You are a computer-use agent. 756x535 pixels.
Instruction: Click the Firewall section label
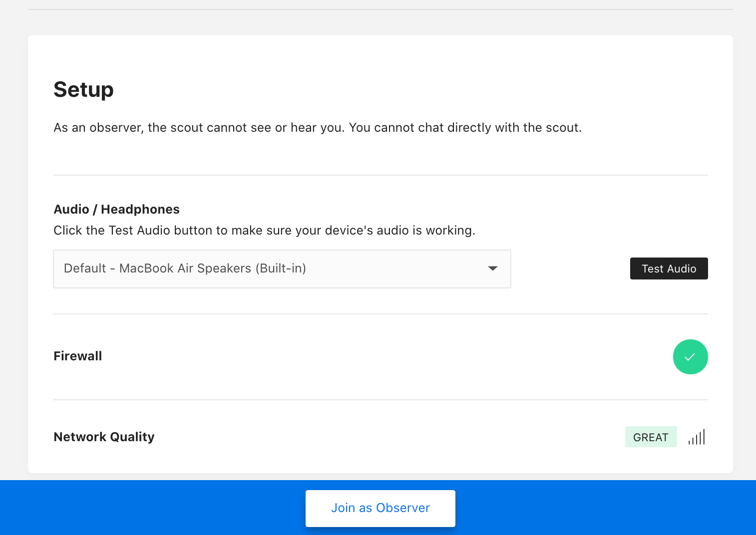click(x=77, y=356)
